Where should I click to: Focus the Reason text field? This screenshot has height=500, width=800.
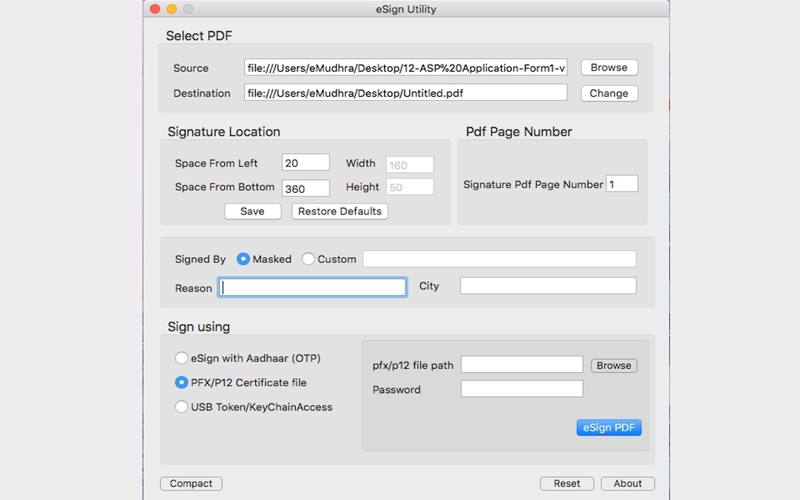tap(312, 287)
